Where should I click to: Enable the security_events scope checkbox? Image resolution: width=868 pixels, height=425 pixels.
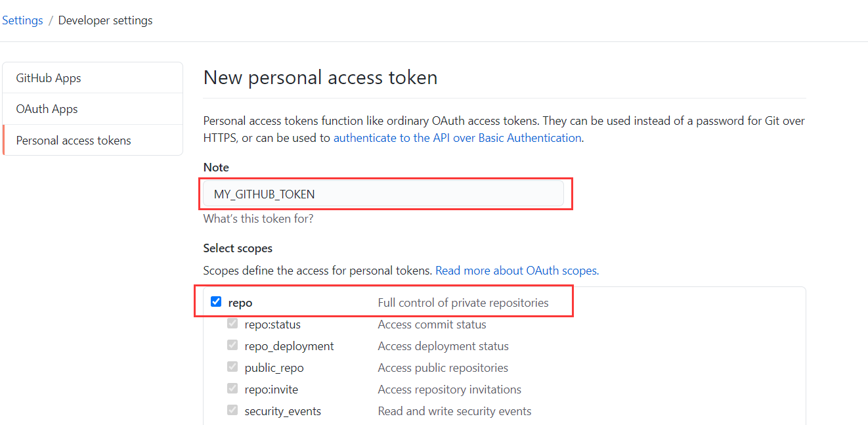coord(232,409)
